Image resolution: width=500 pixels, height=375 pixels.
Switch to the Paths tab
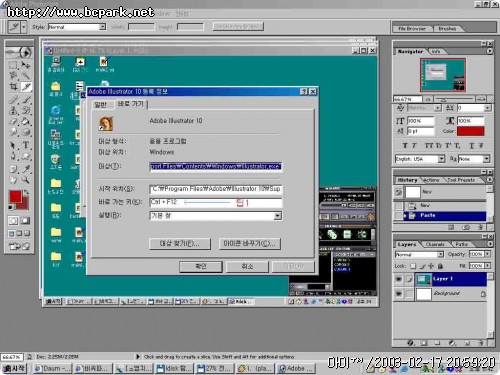tap(461, 244)
